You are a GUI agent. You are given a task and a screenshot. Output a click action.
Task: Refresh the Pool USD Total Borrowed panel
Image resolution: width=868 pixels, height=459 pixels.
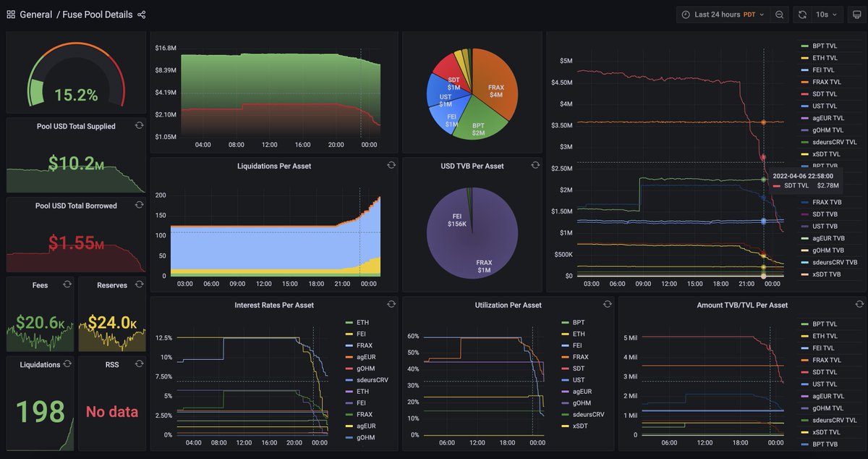click(139, 206)
